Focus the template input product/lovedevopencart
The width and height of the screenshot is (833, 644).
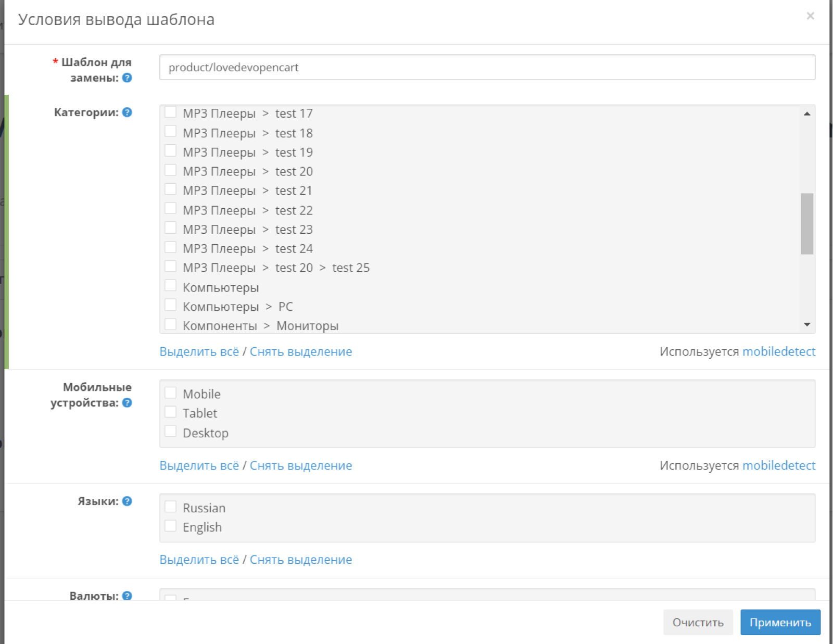point(487,67)
